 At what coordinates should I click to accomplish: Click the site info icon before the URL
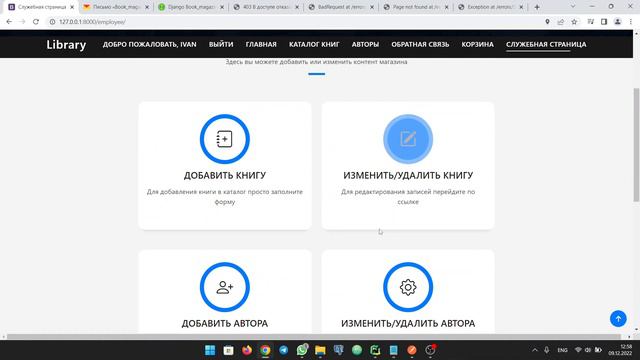(52, 22)
